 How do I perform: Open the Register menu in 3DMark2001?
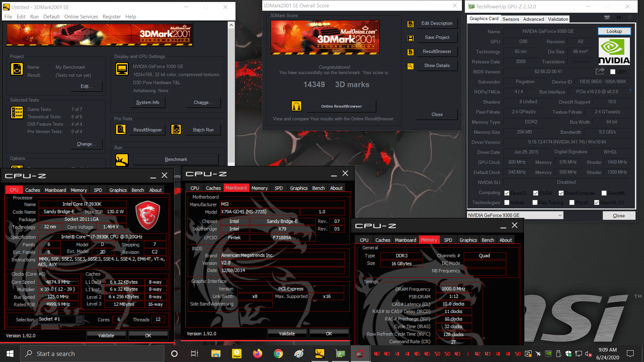tap(112, 17)
